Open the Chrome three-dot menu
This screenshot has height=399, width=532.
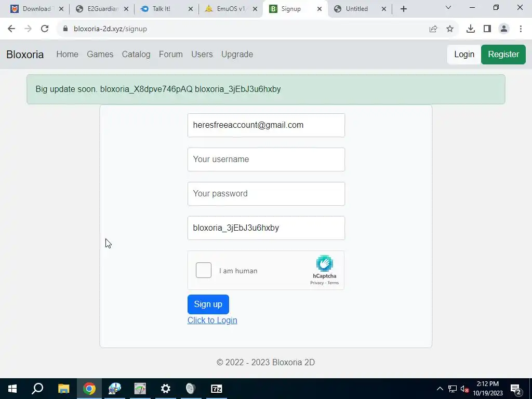(x=521, y=29)
